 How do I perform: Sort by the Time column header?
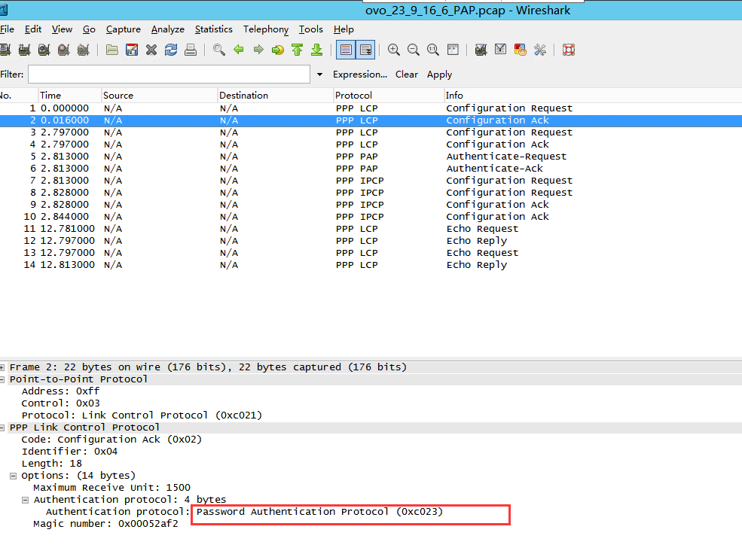(x=69, y=95)
